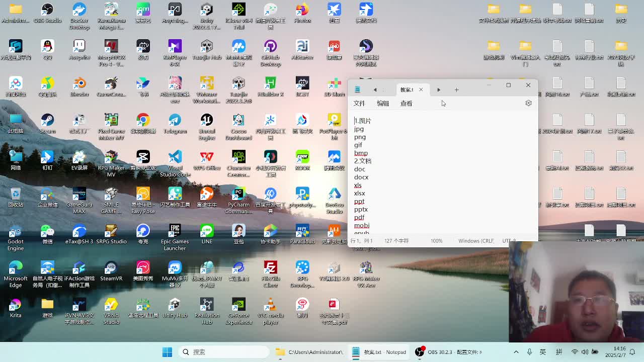Open OBS Studio desktop shortcut
Screen dimensions: 644x362
point(47,14)
